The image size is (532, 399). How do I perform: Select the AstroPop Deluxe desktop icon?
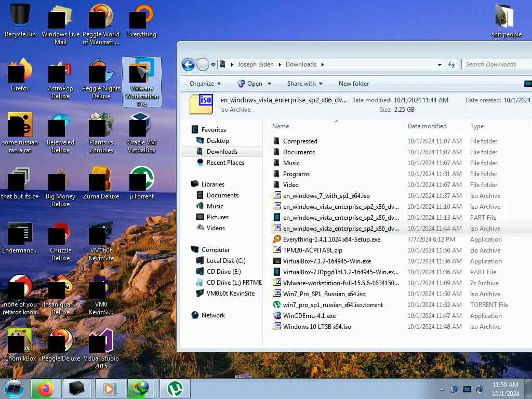(x=60, y=79)
